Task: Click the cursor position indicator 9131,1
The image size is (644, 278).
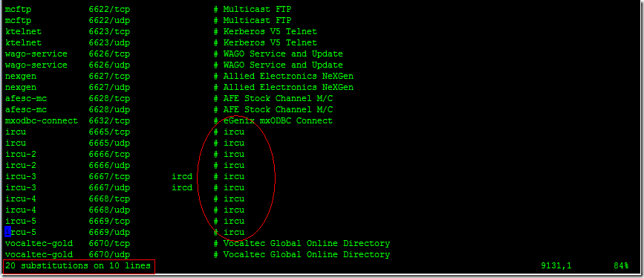Action: (x=556, y=265)
